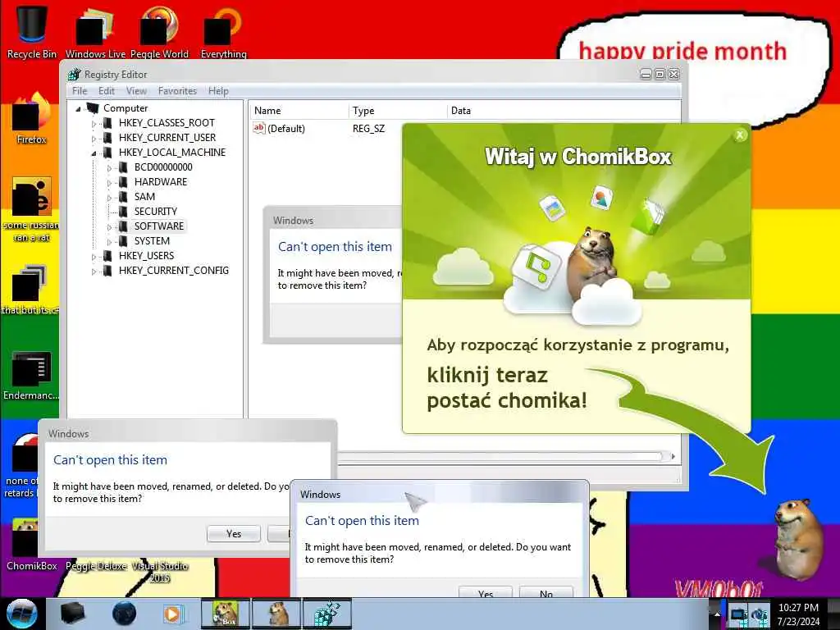This screenshot has width=840, height=630.
Task: Select the SYSTEM key
Action: (152, 241)
